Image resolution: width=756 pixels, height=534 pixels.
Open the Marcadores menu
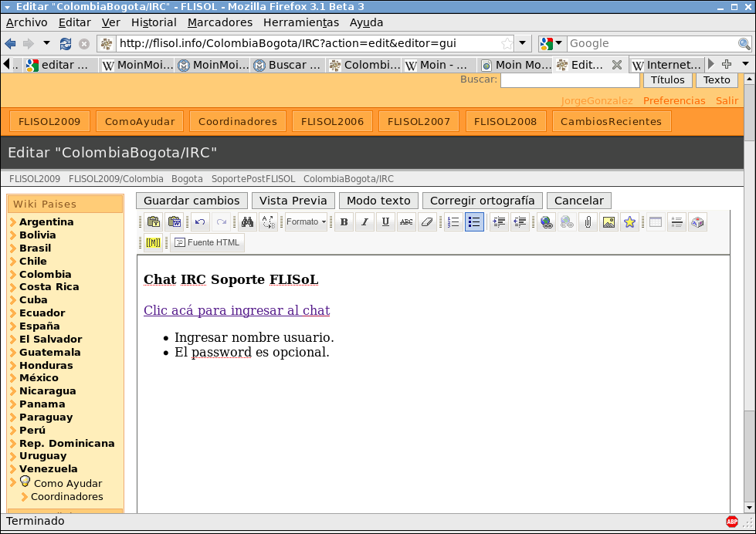pos(220,22)
